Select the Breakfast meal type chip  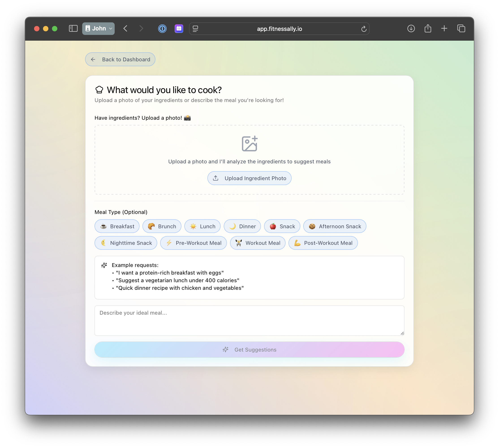click(x=117, y=226)
